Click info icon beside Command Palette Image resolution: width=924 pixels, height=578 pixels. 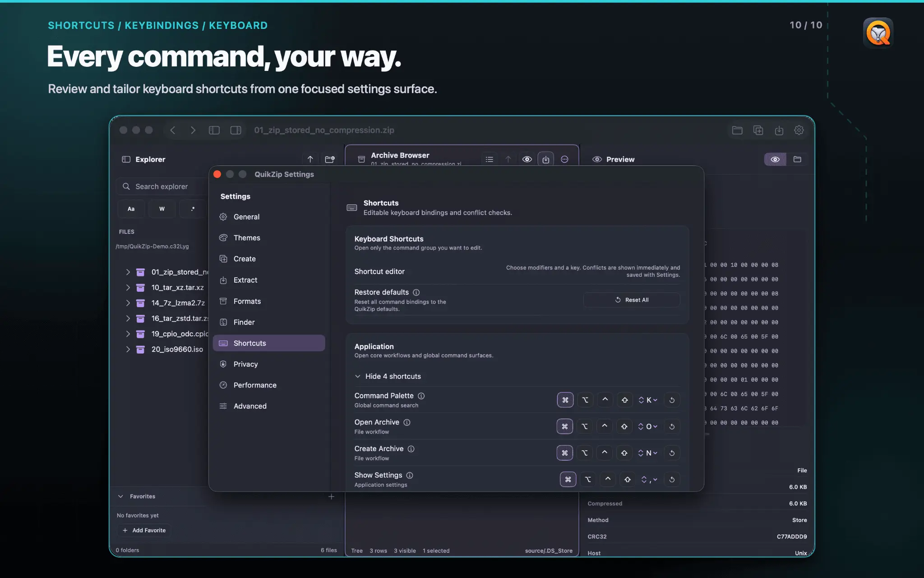(x=421, y=396)
